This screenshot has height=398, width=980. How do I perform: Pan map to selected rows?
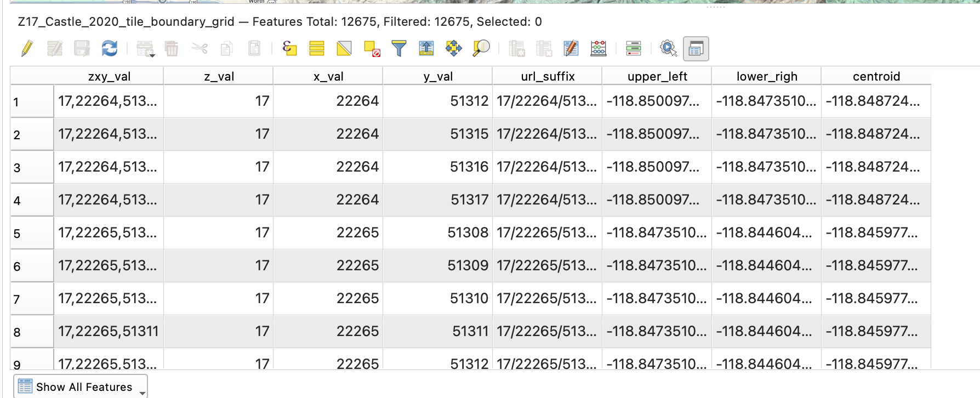(454, 49)
